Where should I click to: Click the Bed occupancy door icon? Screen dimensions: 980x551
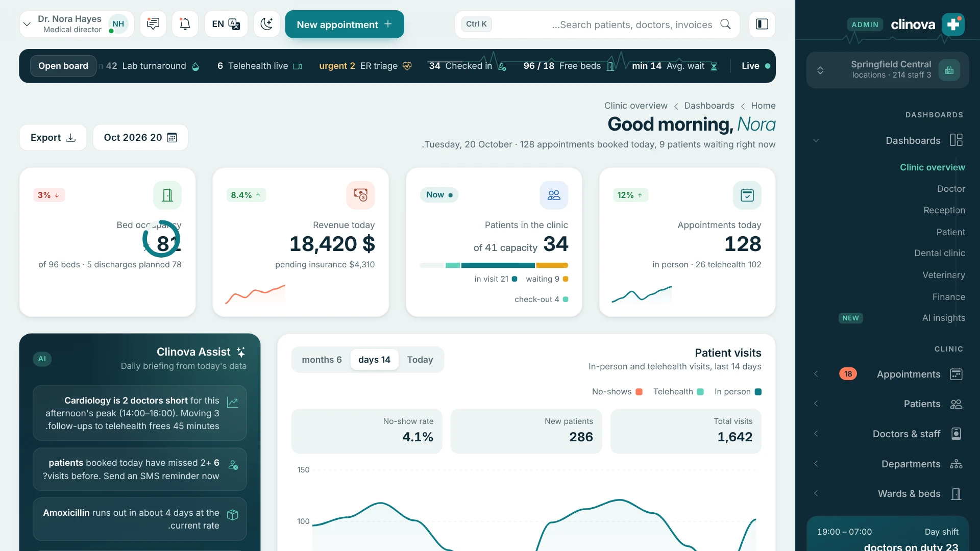[x=167, y=195]
